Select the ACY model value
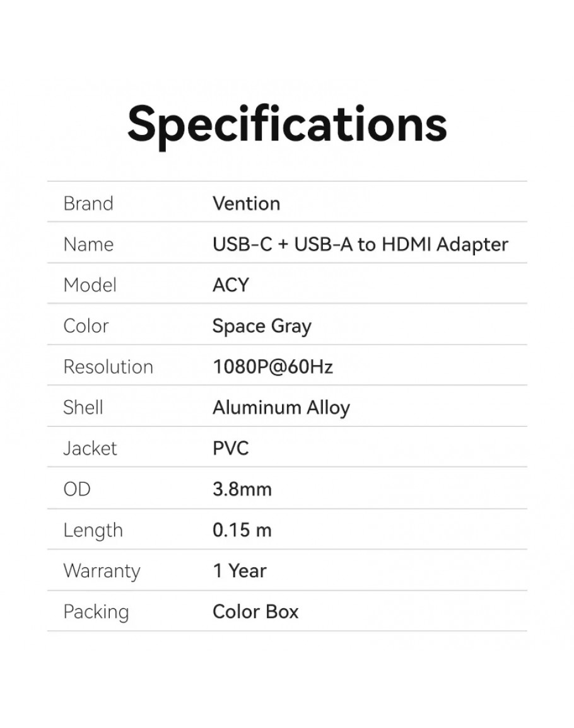Image resolution: width=574 pixels, height=728 pixels. coord(231,285)
